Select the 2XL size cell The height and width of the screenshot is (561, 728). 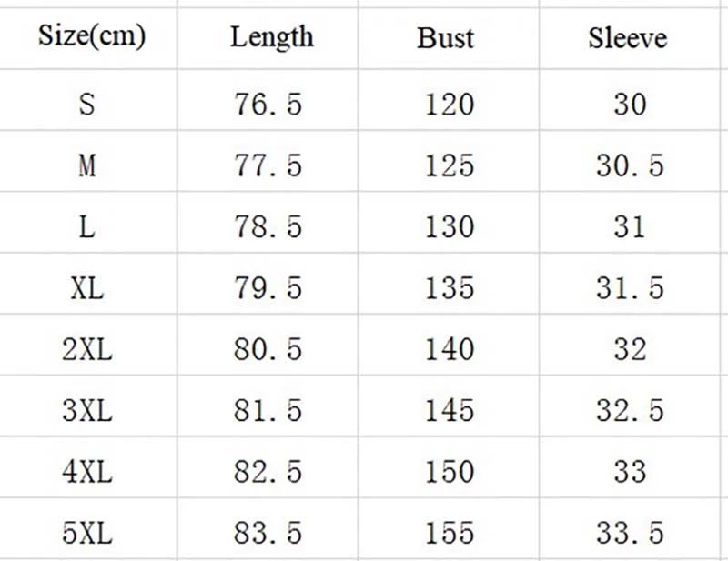coord(87,349)
